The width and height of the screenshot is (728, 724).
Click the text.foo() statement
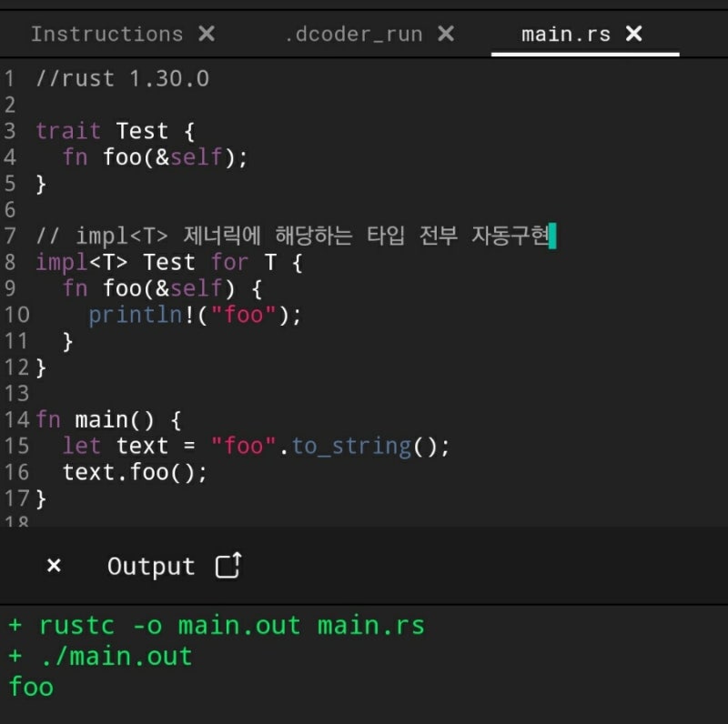(x=135, y=472)
